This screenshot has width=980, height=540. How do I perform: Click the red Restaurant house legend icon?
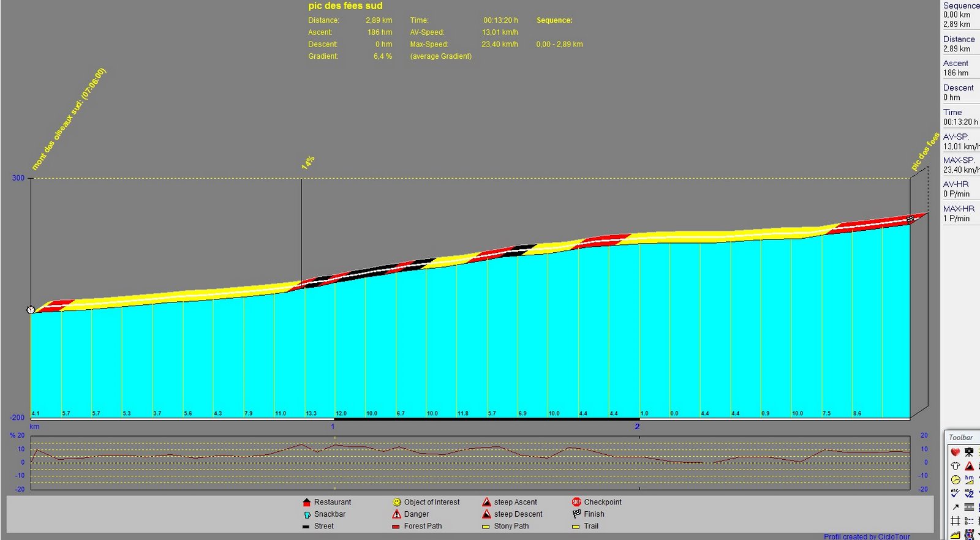pyautogui.click(x=307, y=502)
